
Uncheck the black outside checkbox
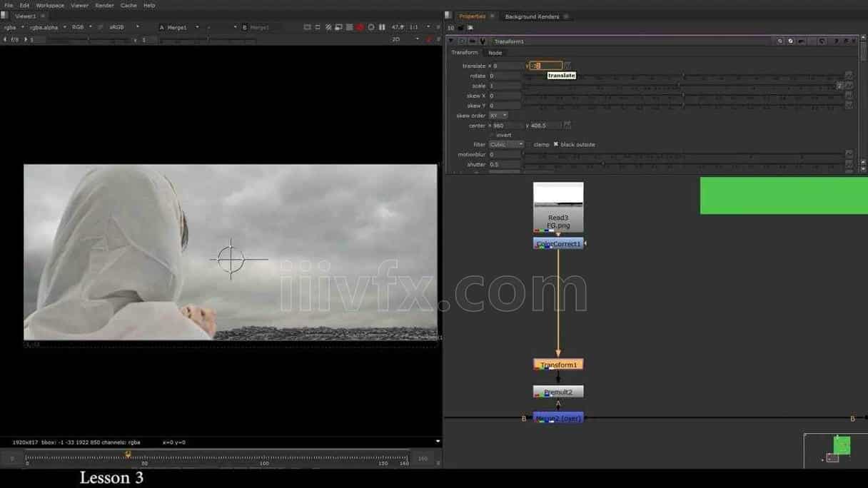click(x=556, y=144)
